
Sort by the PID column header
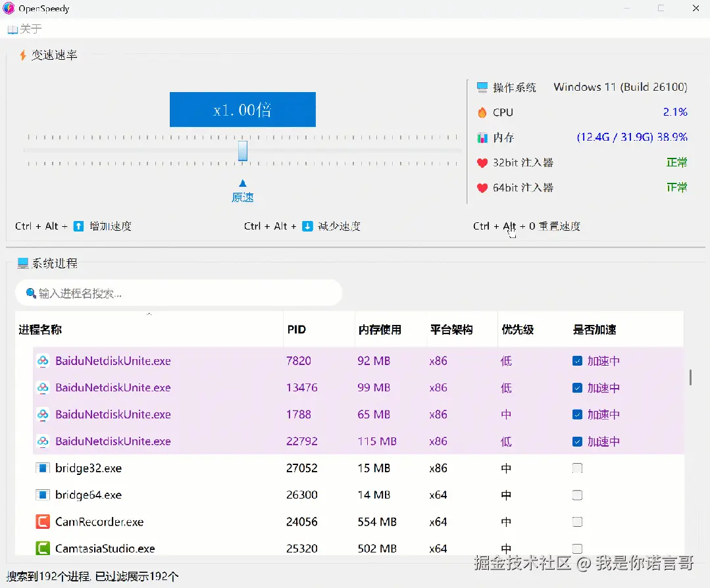point(319,330)
